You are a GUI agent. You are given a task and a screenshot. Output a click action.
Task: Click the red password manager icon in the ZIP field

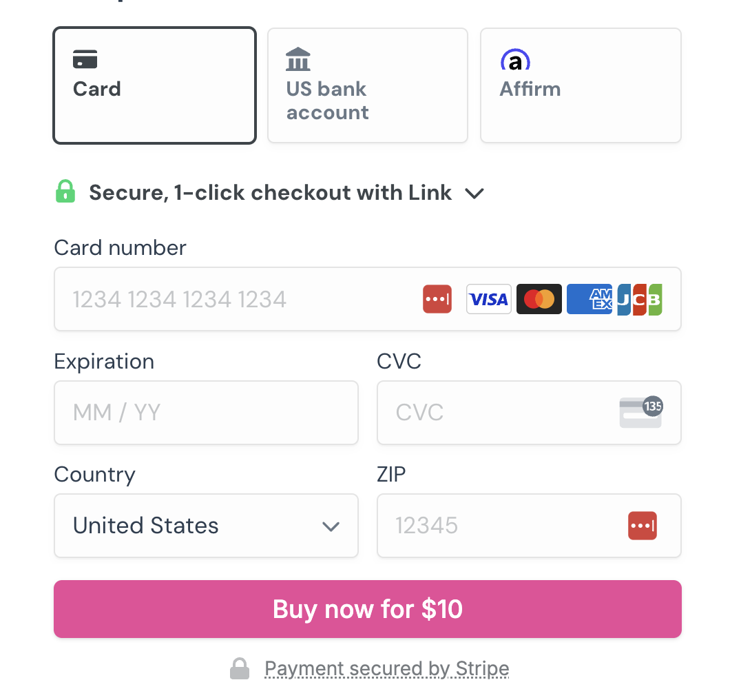click(643, 526)
